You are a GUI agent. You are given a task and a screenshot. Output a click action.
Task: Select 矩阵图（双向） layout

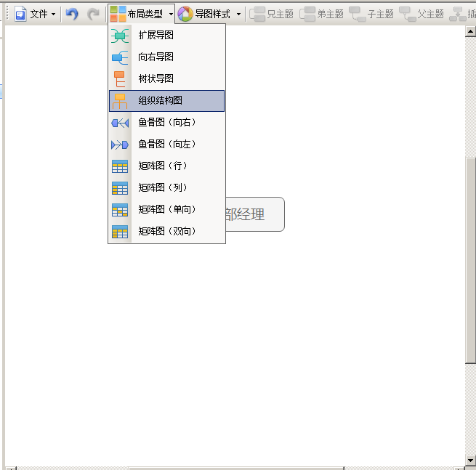point(166,231)
